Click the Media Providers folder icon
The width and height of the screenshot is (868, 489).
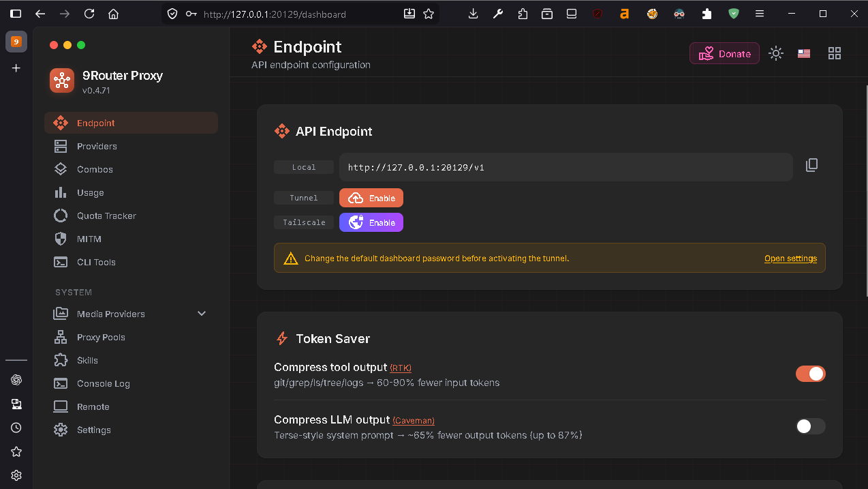point(61,314)
